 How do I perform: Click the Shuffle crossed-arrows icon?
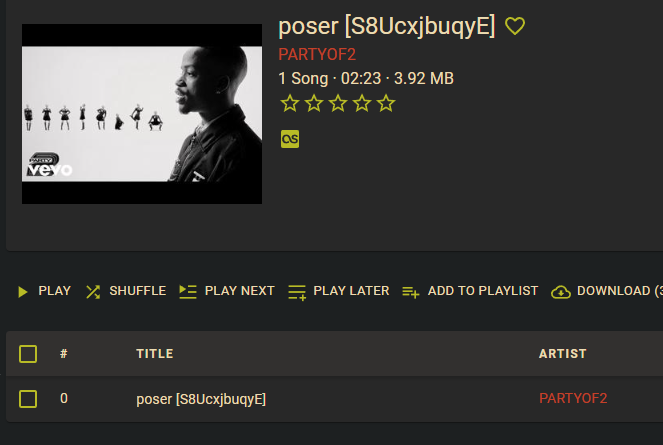coord(93,292)
